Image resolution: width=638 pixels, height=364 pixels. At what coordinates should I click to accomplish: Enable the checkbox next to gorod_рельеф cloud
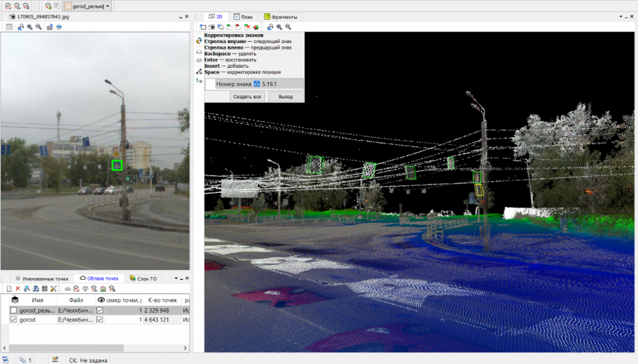[14, 310]
